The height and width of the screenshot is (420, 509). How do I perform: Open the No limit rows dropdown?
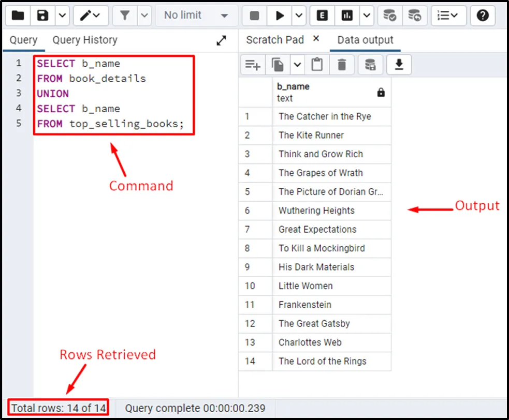click(x=196, y=16)
